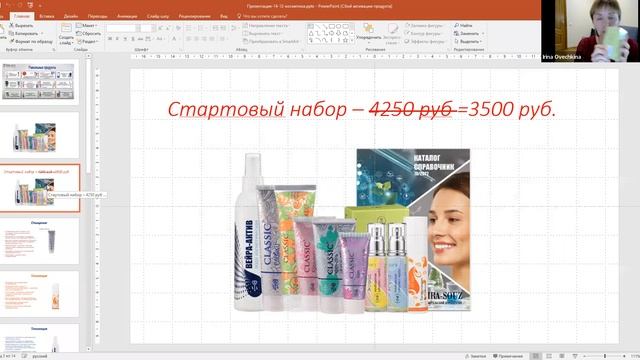
Task: Click the Копировать button
Action: pos(24,33)
